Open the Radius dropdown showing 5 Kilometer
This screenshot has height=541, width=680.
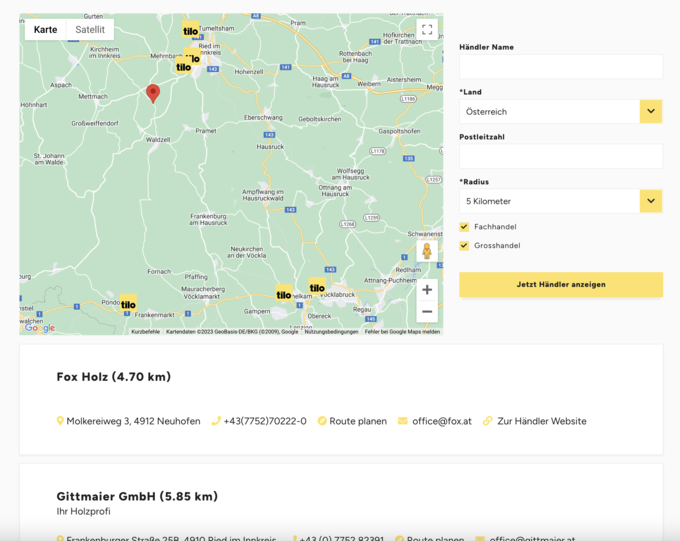561,201
